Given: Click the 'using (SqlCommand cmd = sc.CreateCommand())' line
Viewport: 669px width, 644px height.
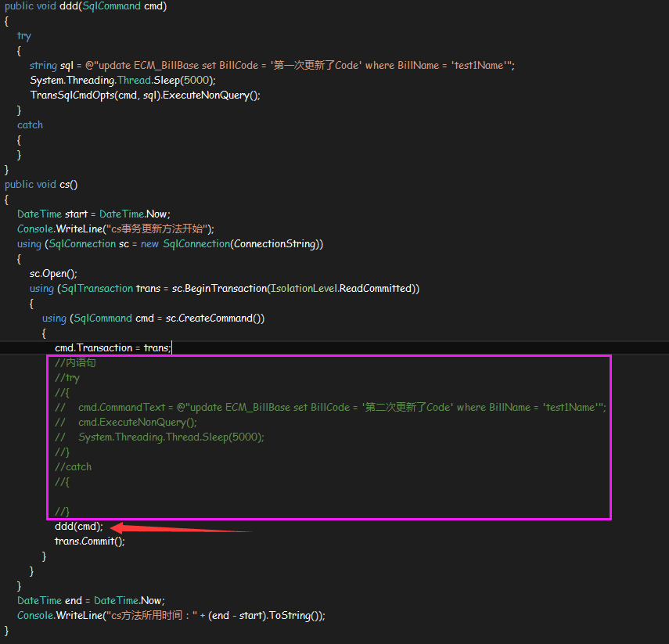Looking at the screenshot, I should (153, 318).
